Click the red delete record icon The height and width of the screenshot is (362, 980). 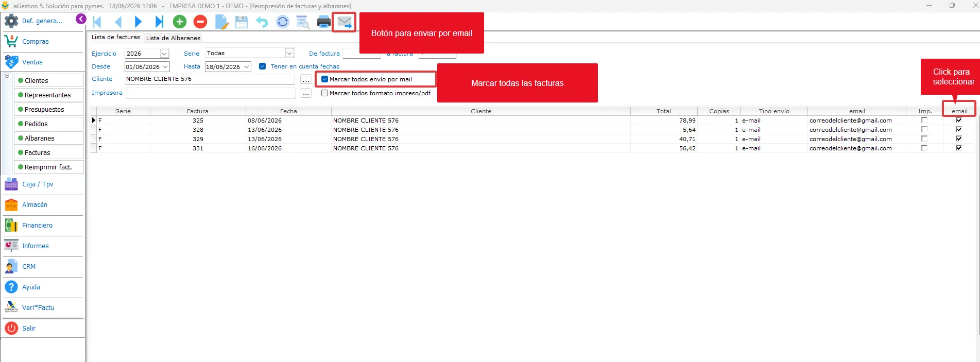click(x=200, y=22)
